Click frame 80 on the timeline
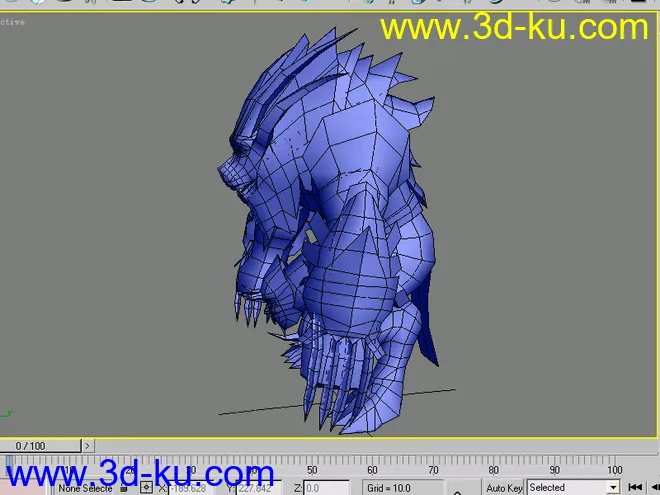 click(493, 468)
